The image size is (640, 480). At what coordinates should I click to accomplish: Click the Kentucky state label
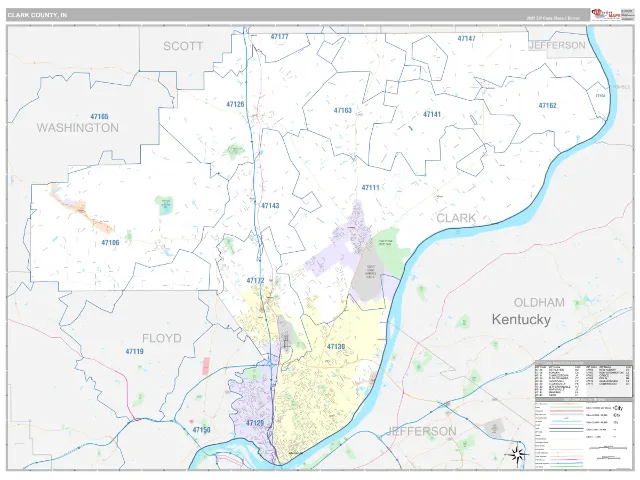521,319
